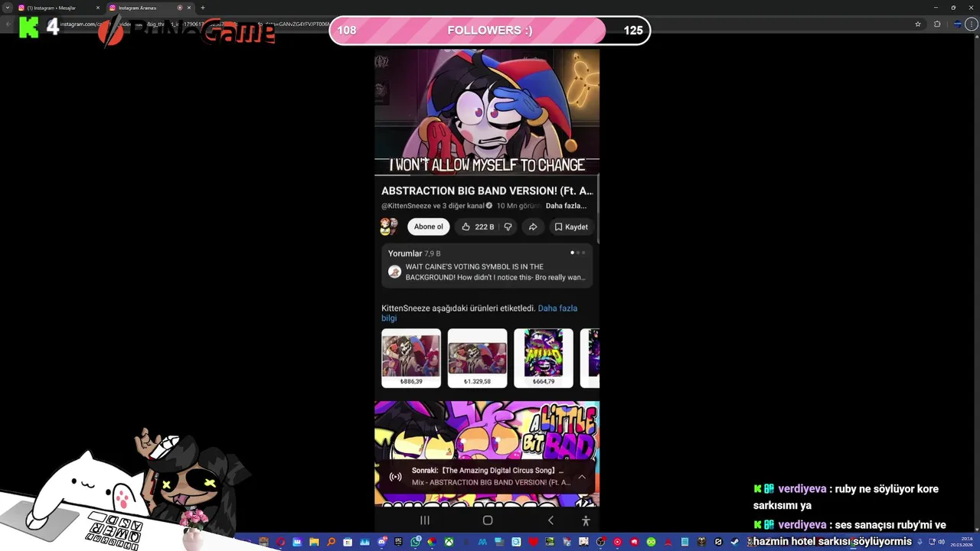Viewport: 980px width, 551px height.
Task: Click the thumbs-down dislike icon
Action: [508, 227]
